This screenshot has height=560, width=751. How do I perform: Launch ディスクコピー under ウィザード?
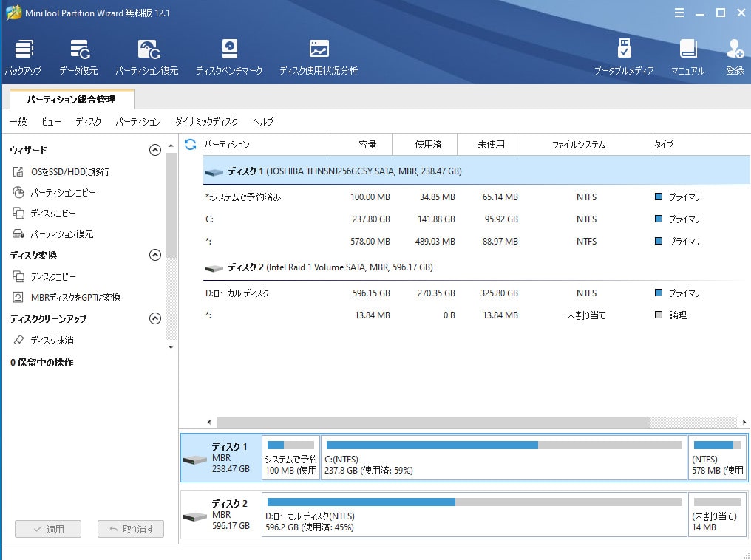tap(44, 213)
